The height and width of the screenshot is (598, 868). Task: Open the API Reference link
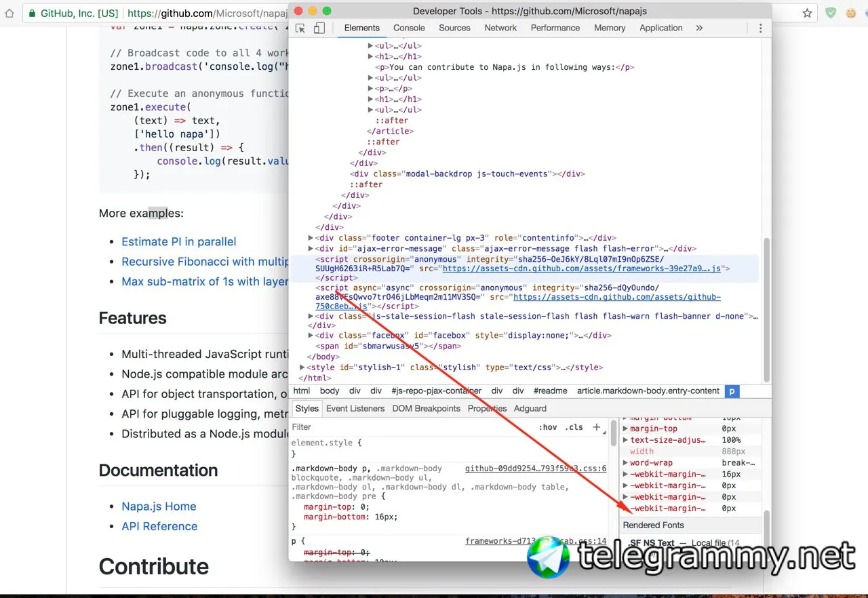click(159, 526)
